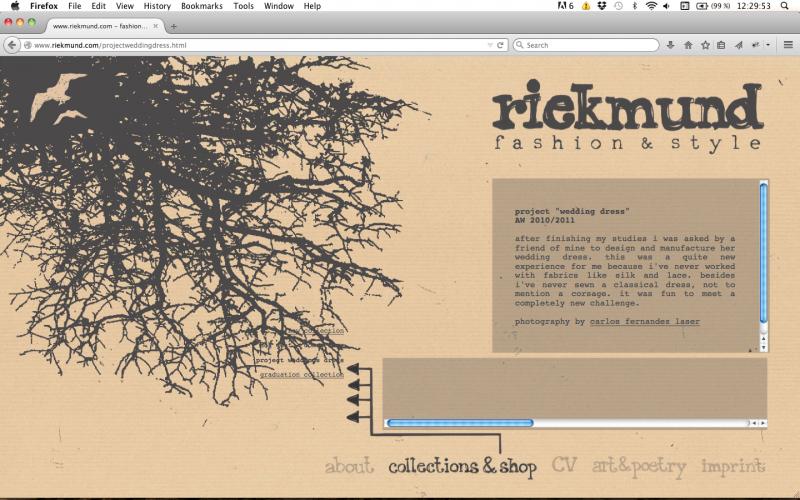Bookmark this page with the star icon
This screenshot has height=500, width=800.
[705, 45]
